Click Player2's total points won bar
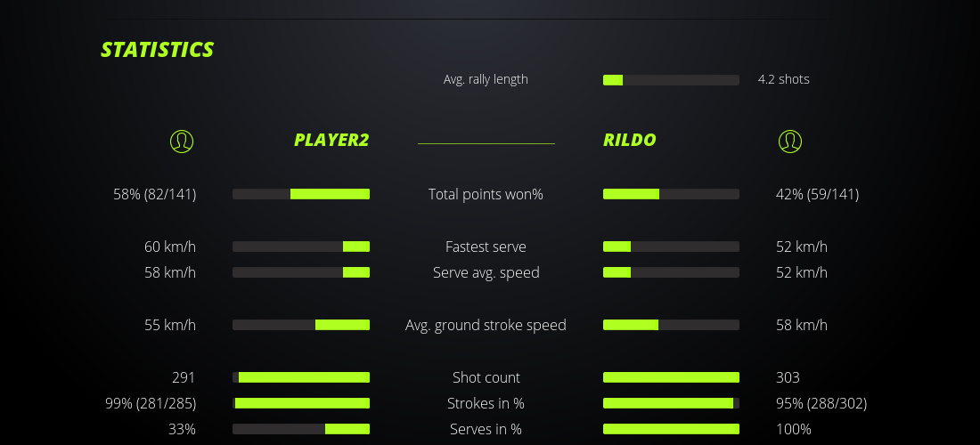Viewport: 980px width, 445px height. coord(301,194)
